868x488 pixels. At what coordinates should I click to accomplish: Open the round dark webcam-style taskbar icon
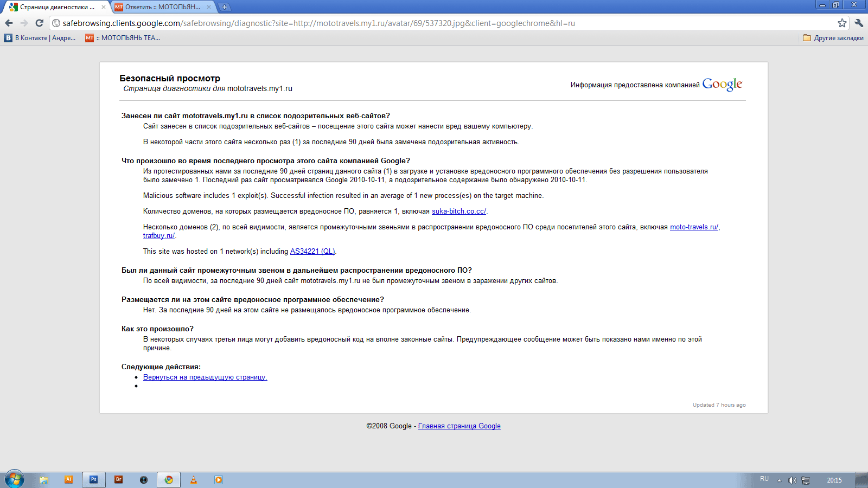144,480
